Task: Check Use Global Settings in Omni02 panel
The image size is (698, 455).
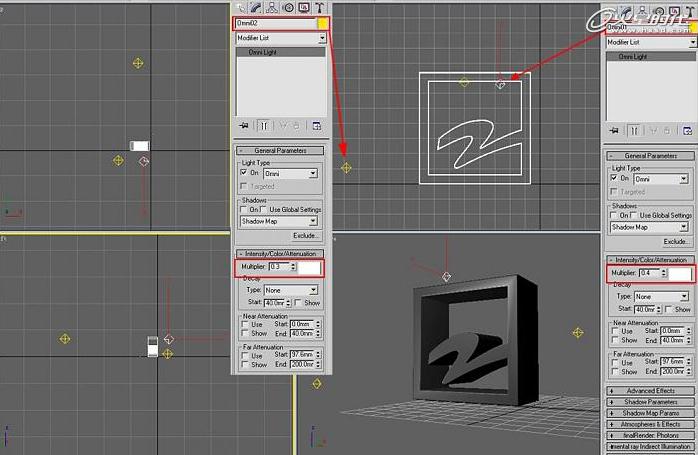Action: [264, 209]
